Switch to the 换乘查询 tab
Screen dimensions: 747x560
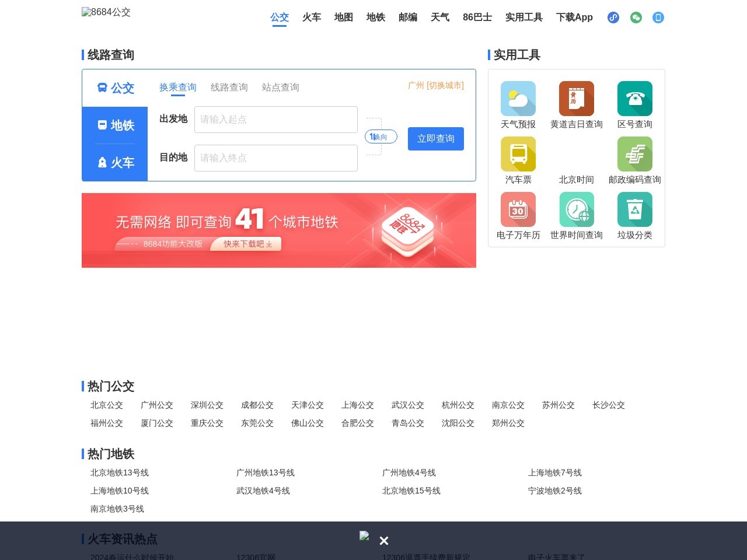pyautogui.click(x=178, y=87)
